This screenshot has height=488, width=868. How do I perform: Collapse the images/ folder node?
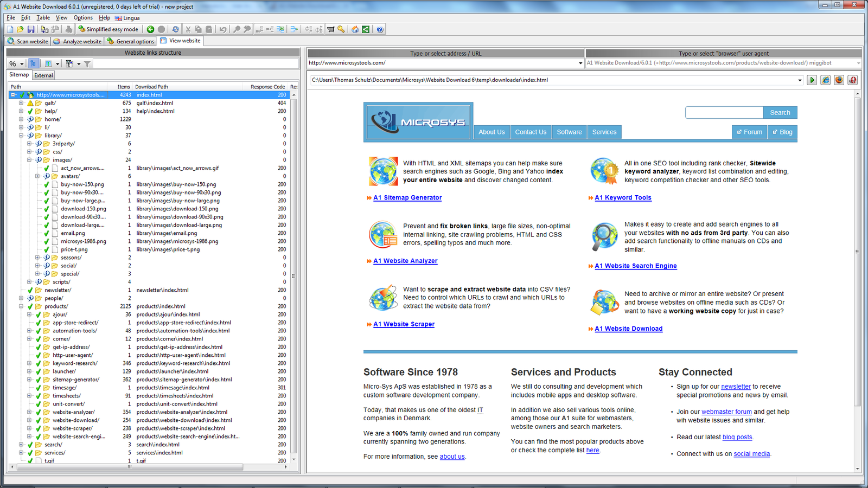29,160
